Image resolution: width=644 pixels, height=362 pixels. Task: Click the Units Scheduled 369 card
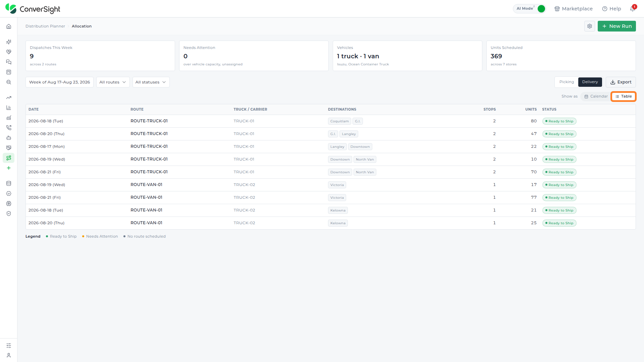coord(561,56)
